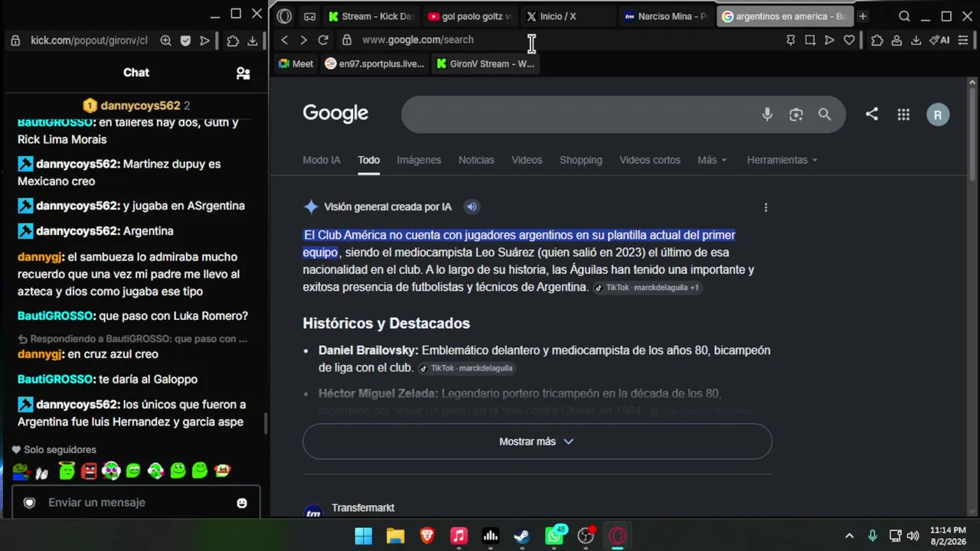This screenshot has width=980, height=551.
Task: Open File Explorer from the taskbar
Action: click(395, 536)
